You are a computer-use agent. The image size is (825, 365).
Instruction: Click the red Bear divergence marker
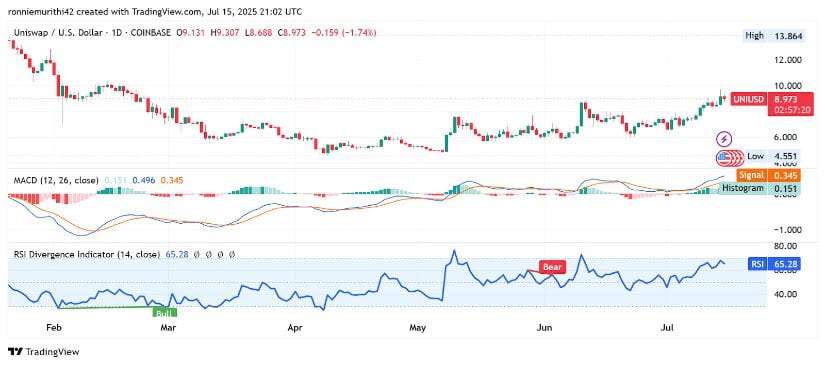point(552,267)
